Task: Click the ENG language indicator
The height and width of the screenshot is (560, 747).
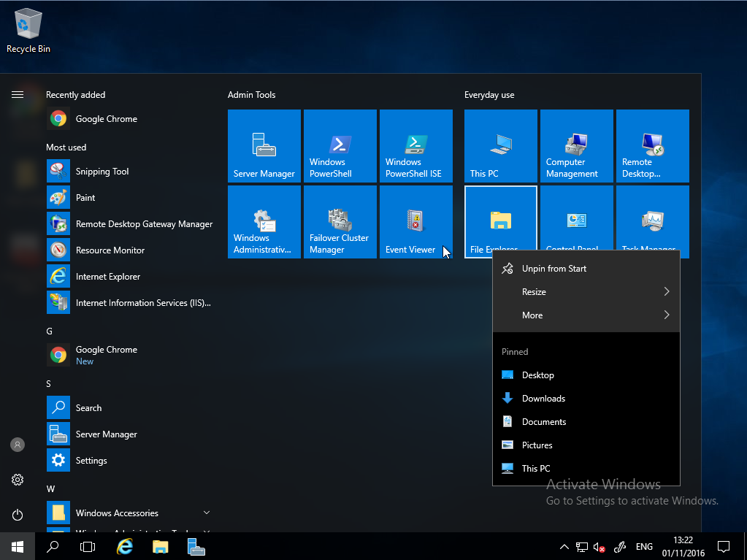Action: pos(644,547)
